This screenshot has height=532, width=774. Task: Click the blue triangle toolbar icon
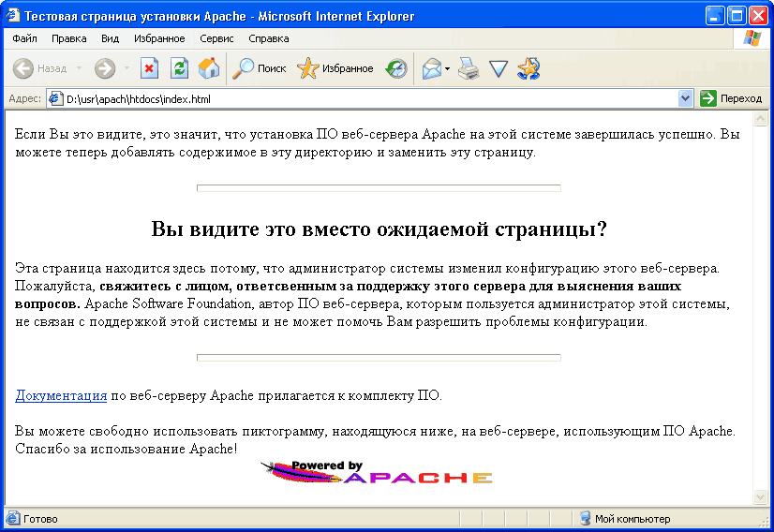[499, 68]
